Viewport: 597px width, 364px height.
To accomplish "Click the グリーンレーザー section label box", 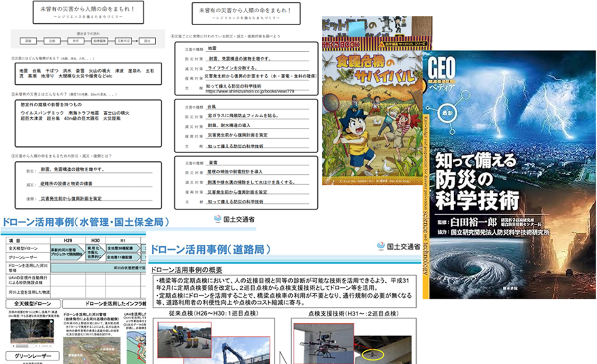I will (33, 356).
